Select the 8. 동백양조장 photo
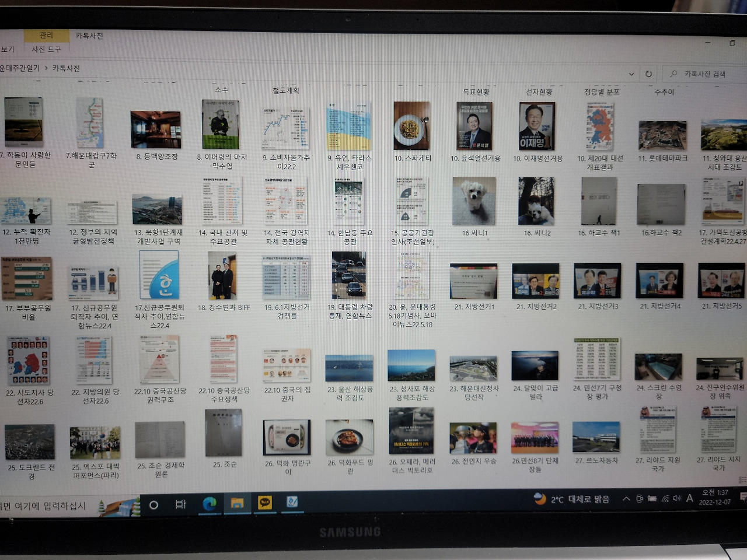This screenshot has height=560, width=747. [x=156, y=129]
